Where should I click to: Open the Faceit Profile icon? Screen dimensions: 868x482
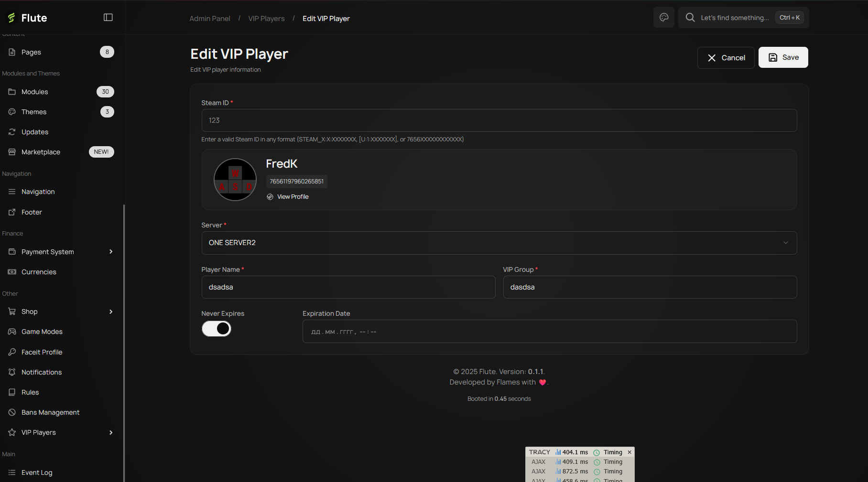(12, 352)
